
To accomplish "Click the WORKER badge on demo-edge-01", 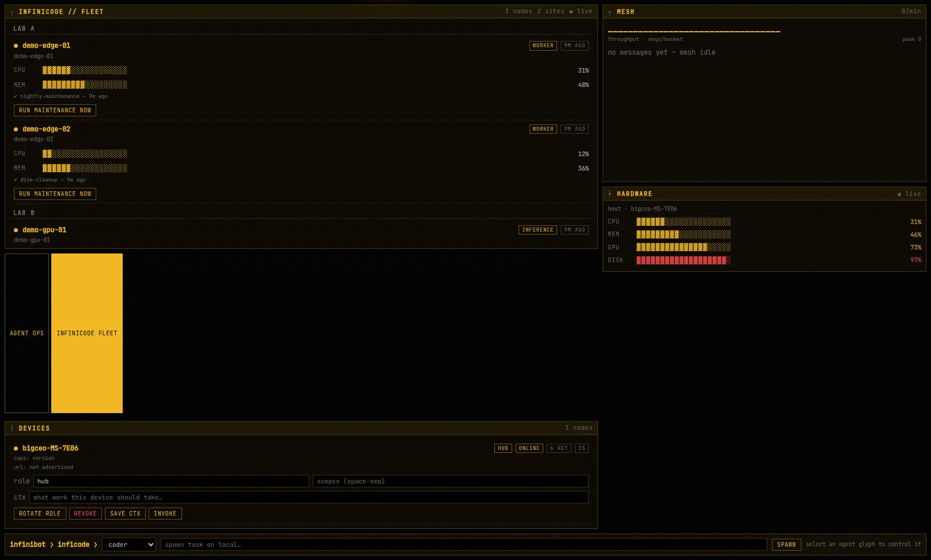I will 543,46.
